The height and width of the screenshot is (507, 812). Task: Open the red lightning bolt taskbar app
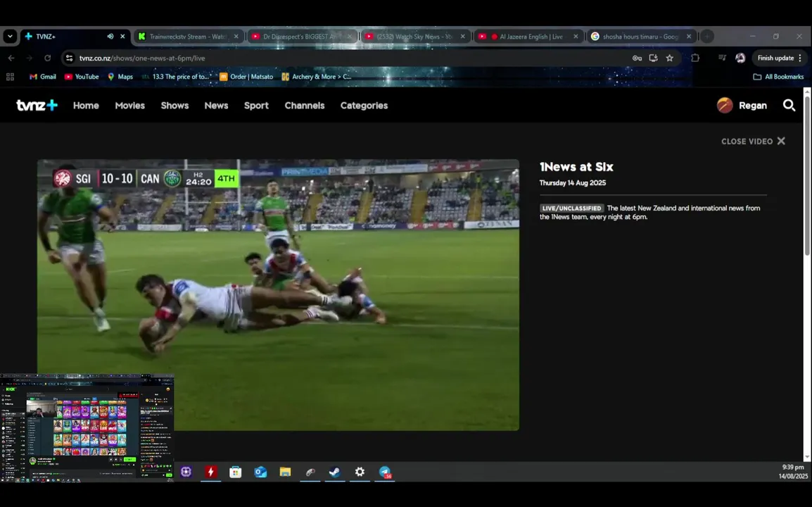pyautogui.click(x=211, y=472)
